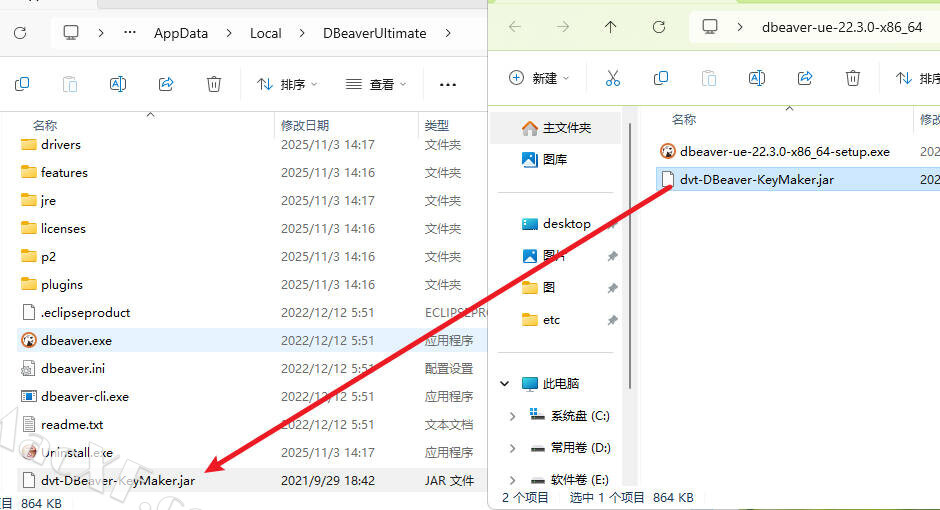This screenshot has height=510, width=940.
Task: Click the up arrow navigation button
Action: coord(610,27)
